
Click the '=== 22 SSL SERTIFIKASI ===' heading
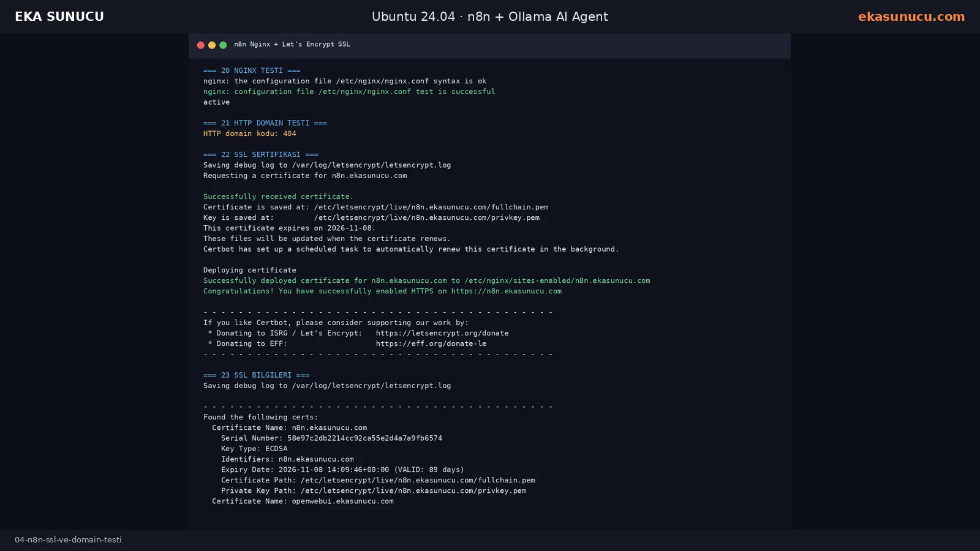[261, 154]
